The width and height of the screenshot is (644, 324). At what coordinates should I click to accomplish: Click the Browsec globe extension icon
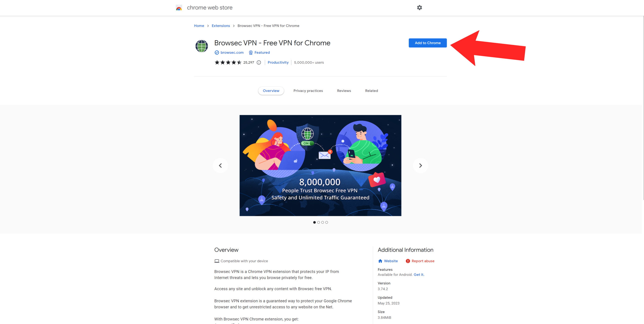click(x=202, y=46)
